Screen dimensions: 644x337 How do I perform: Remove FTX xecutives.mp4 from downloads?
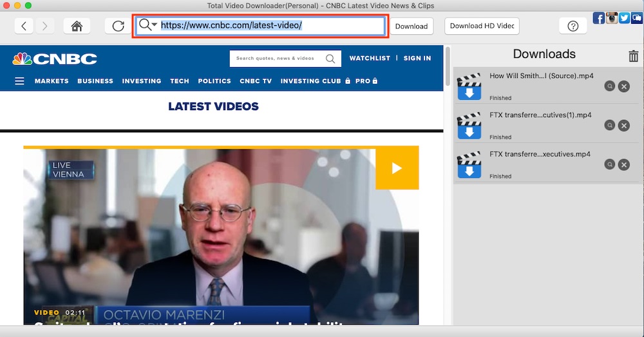point(624,165)
